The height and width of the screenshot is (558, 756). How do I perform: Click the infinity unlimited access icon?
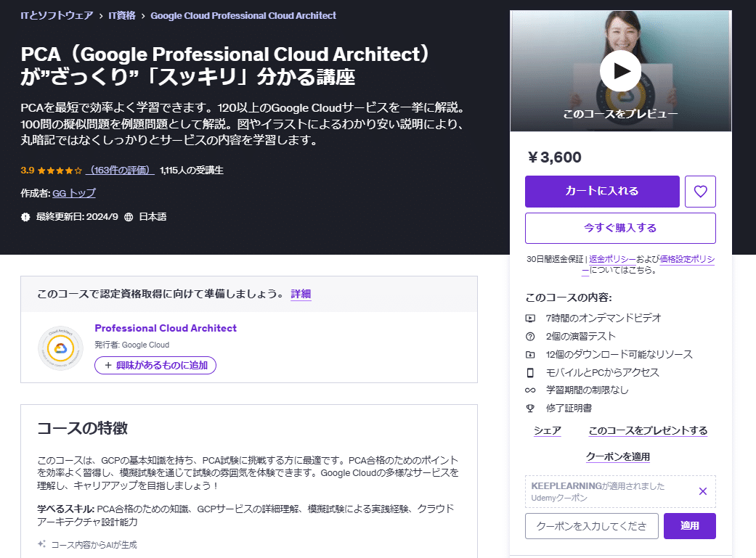[x=530, y=390]
